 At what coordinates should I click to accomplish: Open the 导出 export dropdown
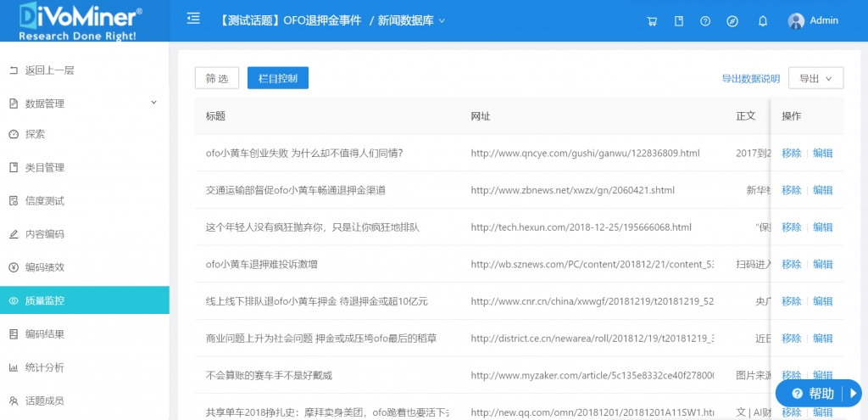(x=816, y=78)
